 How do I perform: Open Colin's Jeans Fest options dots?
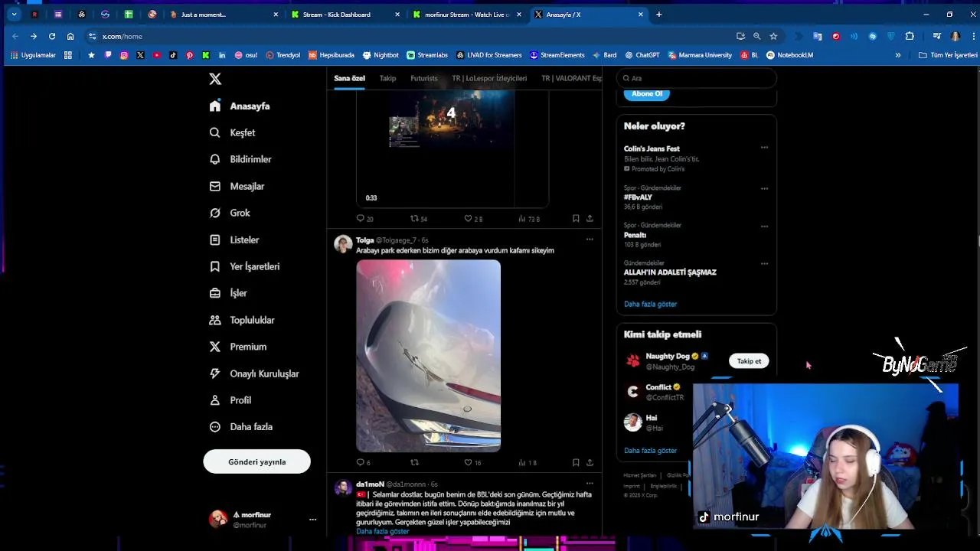coord(764,148)
